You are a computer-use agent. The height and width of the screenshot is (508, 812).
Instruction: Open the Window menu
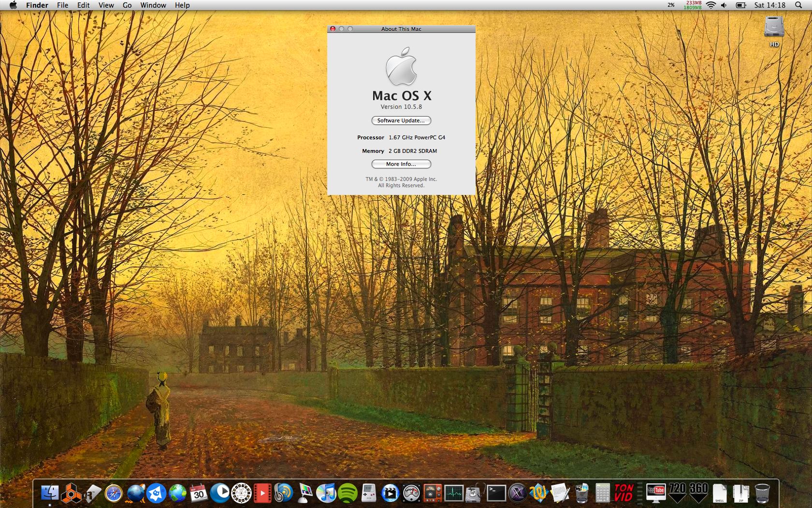(153, 5)
